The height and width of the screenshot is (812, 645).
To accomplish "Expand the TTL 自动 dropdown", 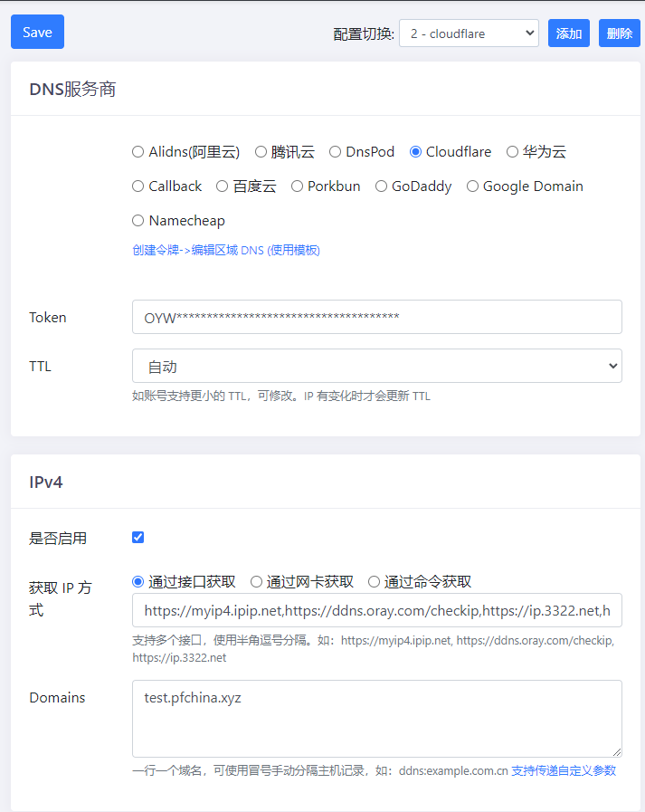I will tap(376, 367).
